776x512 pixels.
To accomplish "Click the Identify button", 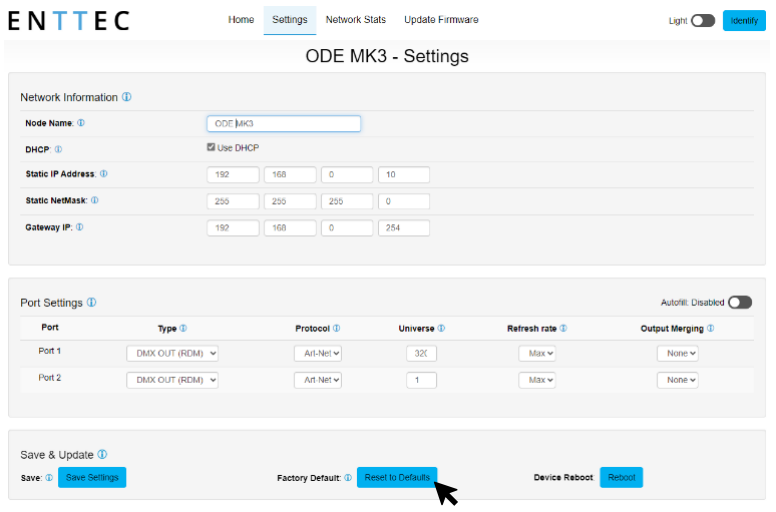I will [744, 21].
